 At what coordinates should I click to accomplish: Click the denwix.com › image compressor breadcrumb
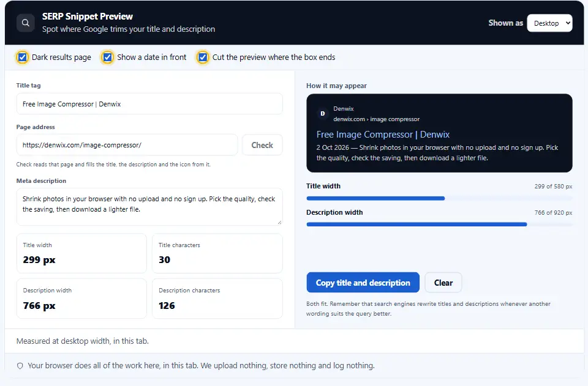click(377, 119)
